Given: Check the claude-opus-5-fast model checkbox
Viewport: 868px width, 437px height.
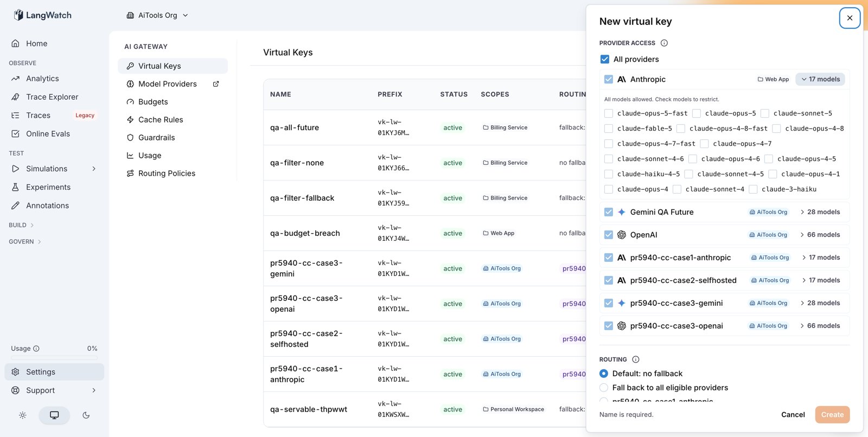Looking at the screenshot, I should 609,113.
